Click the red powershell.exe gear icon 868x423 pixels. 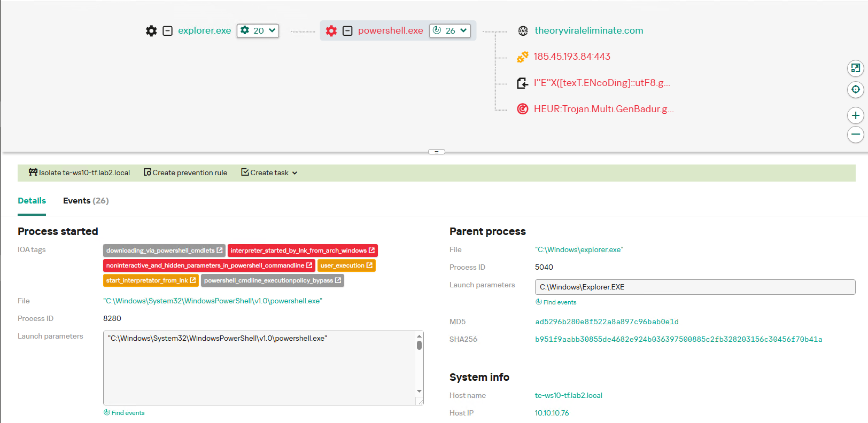pyautogui.click(x=331, y=31)
